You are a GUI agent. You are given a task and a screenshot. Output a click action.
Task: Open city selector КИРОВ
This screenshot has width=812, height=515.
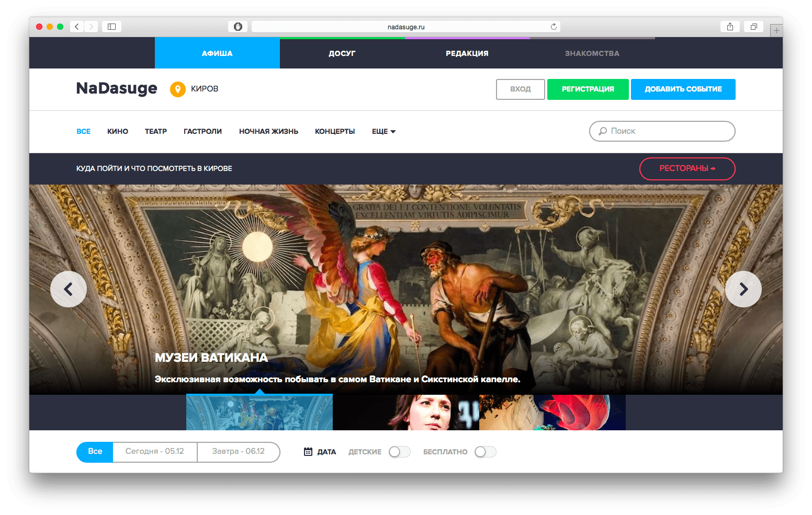coord(205,89)
